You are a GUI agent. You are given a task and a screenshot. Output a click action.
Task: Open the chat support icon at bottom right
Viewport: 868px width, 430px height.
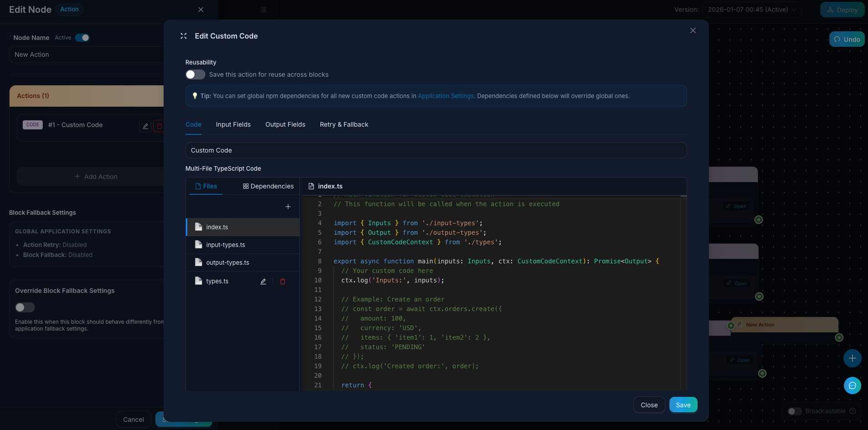click(853, 386)
